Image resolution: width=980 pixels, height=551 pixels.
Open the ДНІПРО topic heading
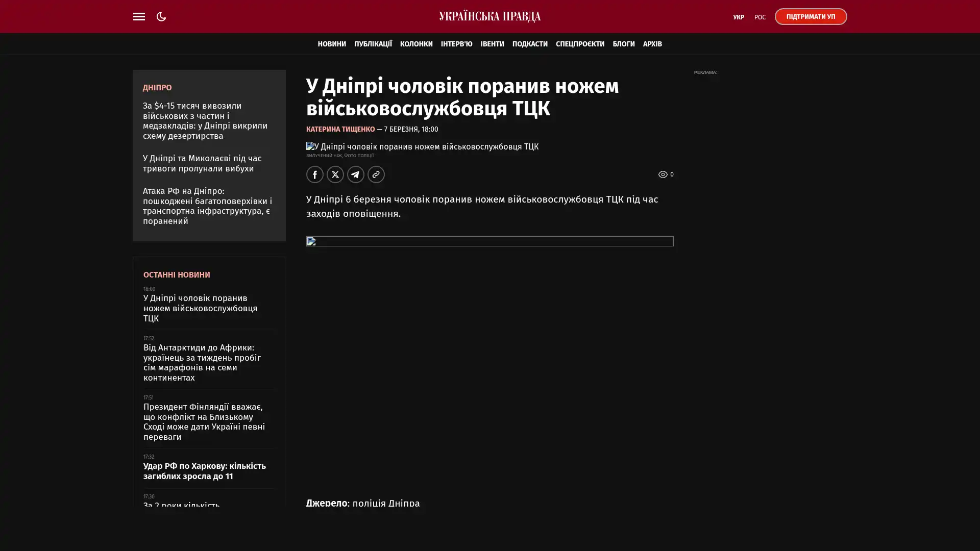tap(157, 88)
